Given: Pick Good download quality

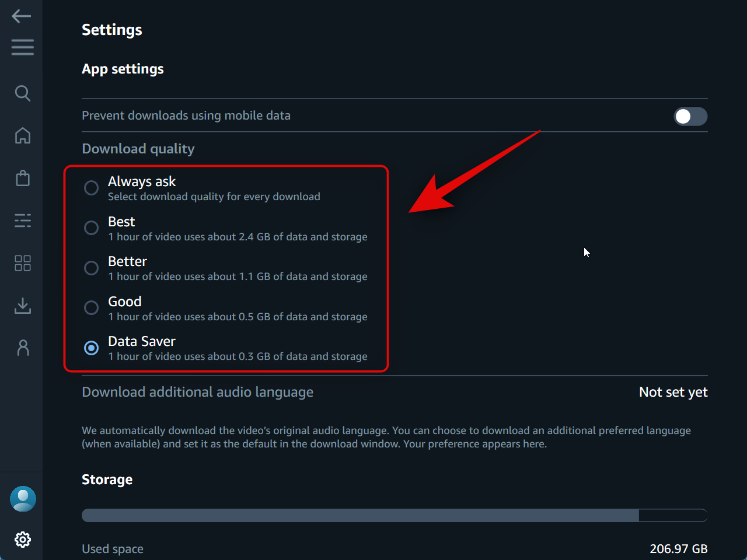Looking at the screenshot, I should click(91, 307).
